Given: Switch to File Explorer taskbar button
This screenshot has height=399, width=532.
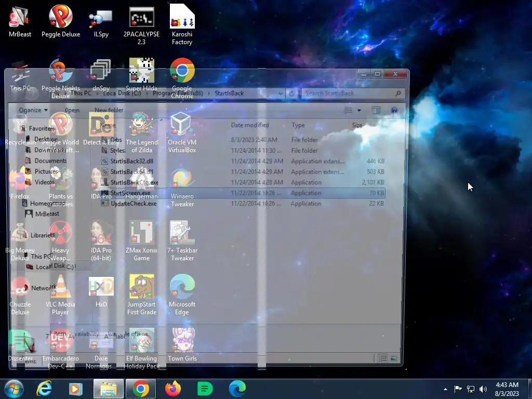Looking at the screenshot, I should pos(108,389).
